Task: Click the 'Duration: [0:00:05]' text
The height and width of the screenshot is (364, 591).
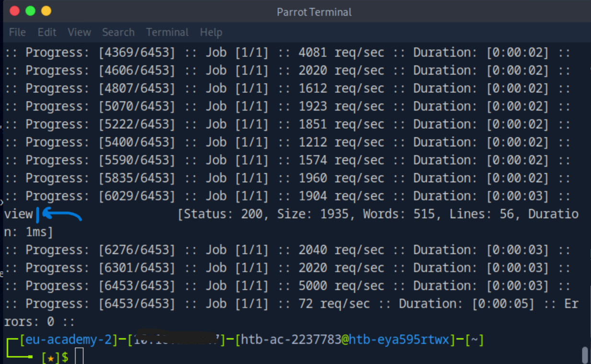Action: click(x=466, y=304)
